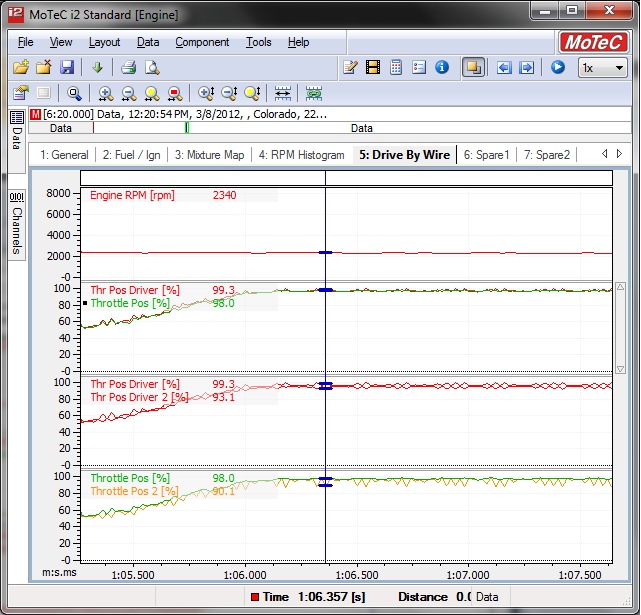Toggle the green link overlay icon
The width and height of the screenshot is (641, 615).
coord(314,94)
